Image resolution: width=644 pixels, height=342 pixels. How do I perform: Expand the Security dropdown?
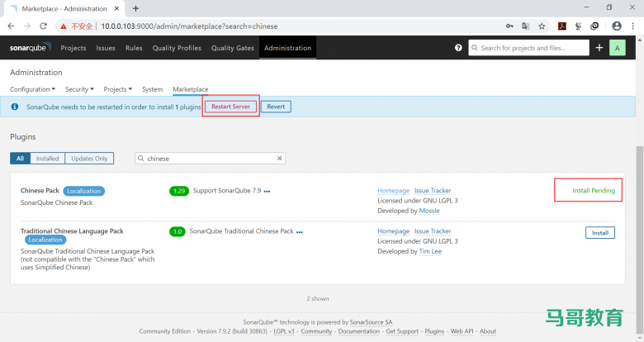pyautogui.click(x=79, y=89)
